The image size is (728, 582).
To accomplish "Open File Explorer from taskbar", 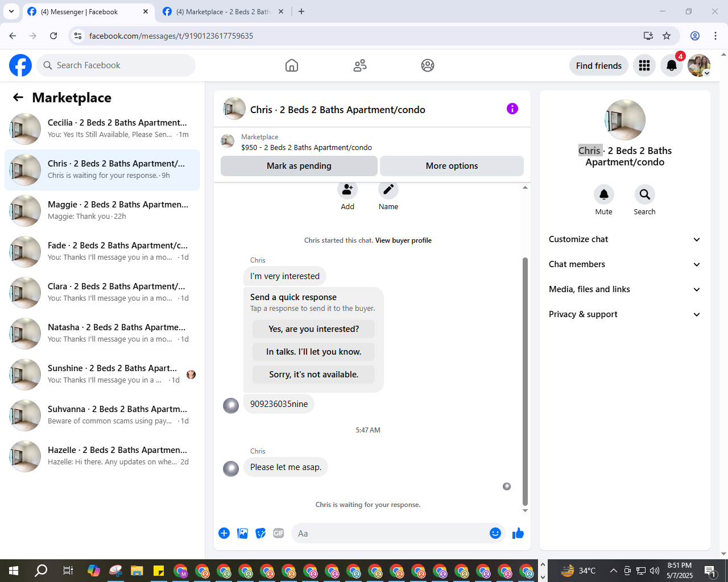I will point(137,571).
